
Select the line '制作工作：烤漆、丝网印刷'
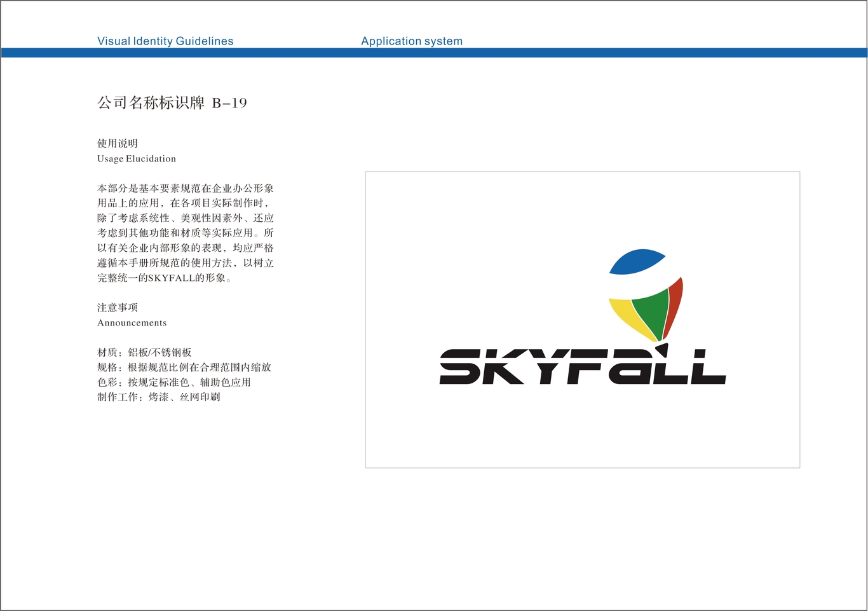[159, 397]
